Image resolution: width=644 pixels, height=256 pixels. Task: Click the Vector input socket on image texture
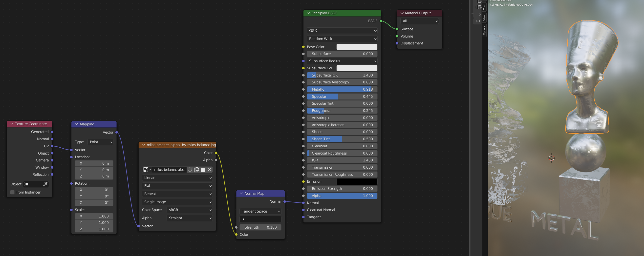point(138,226)
